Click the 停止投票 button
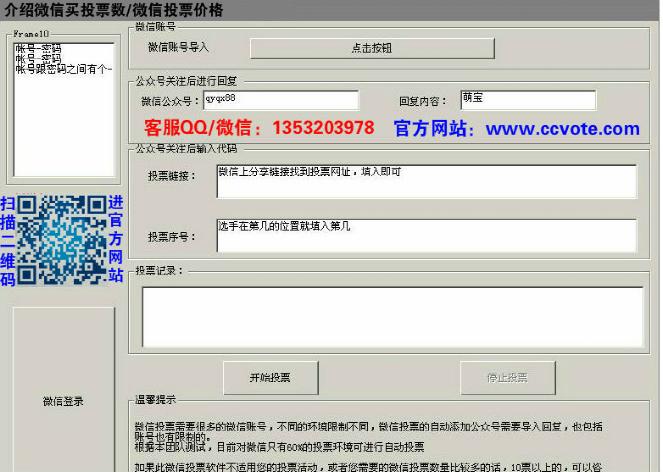Viewport: 663px width, 472px height. [x=507, y=377]
